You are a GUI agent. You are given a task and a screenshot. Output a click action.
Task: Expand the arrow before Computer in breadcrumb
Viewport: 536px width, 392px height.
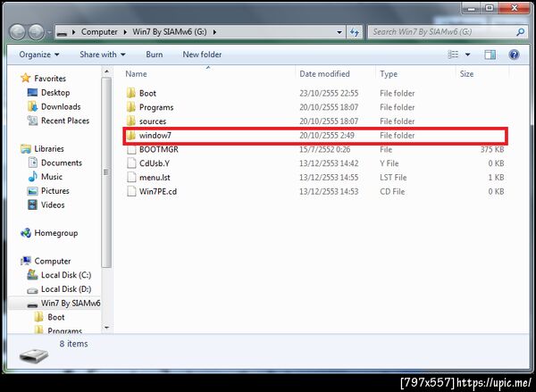pyautogui.click(x=73, y=32)
